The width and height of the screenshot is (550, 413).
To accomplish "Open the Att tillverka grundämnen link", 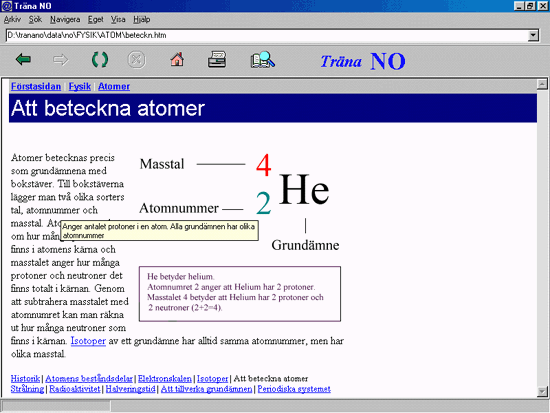I will point(206,389).
